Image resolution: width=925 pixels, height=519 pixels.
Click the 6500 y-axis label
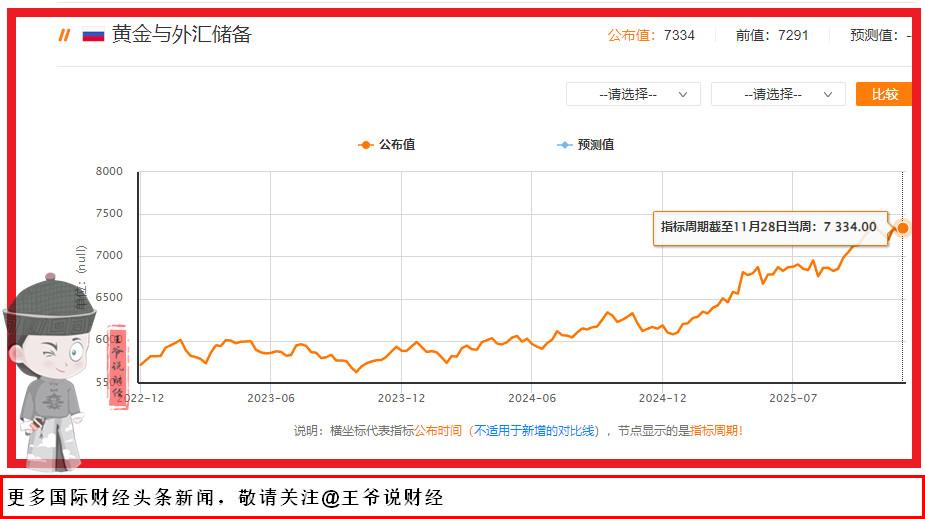[x=109, y=297]
